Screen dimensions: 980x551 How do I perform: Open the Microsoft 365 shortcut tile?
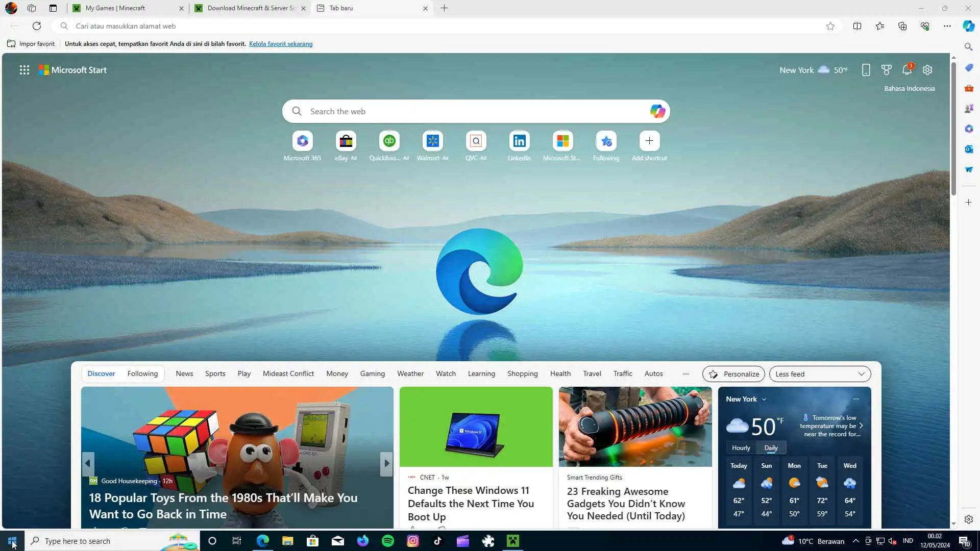[x=302, y=141]
